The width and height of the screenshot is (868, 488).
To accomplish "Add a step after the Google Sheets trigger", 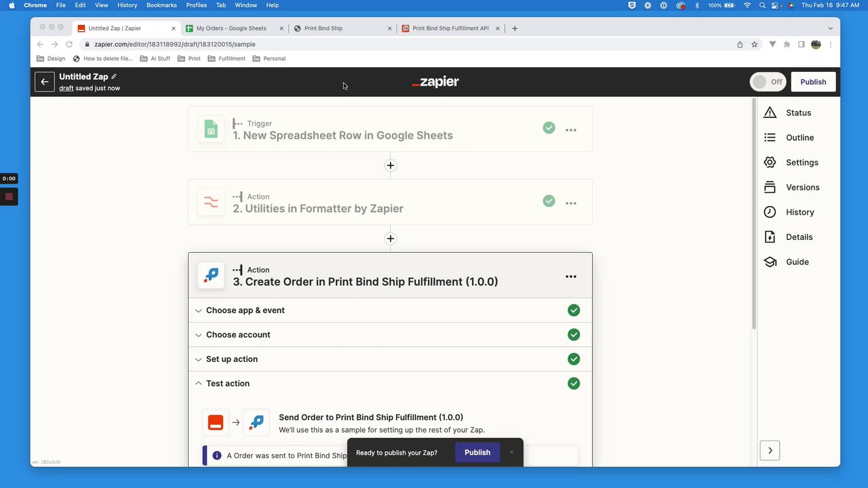I will click(390, 165).
